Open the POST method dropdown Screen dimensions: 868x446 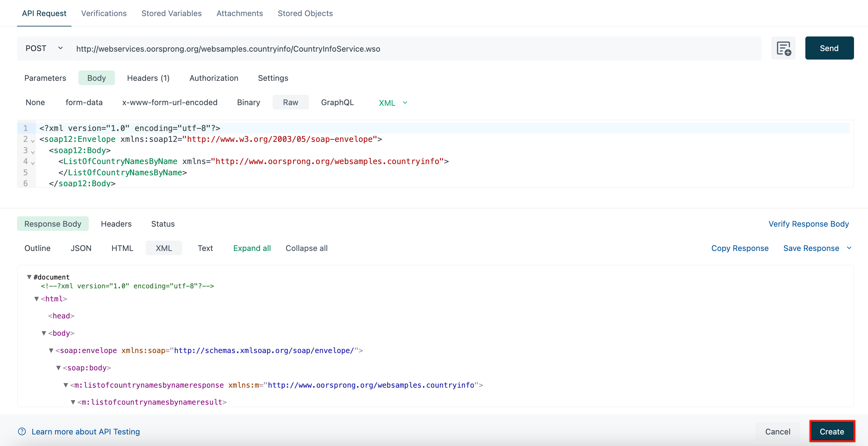44,48
